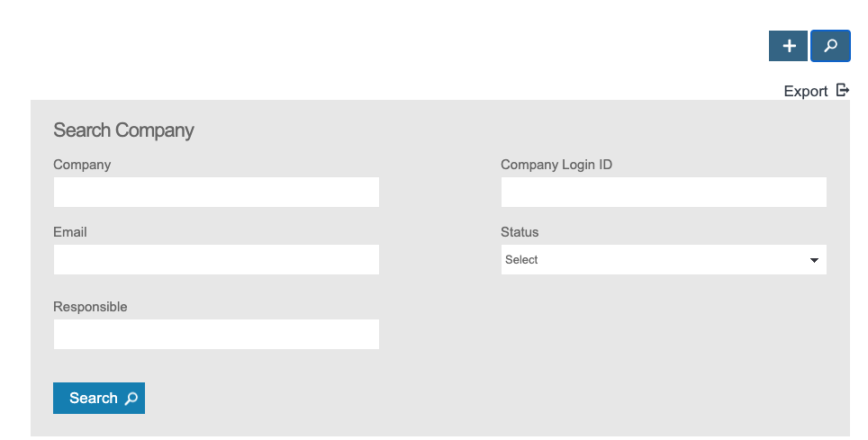Screen dimensions: 868x440
Task: Click the 'Status' field label
Action: tap(520, 232)
